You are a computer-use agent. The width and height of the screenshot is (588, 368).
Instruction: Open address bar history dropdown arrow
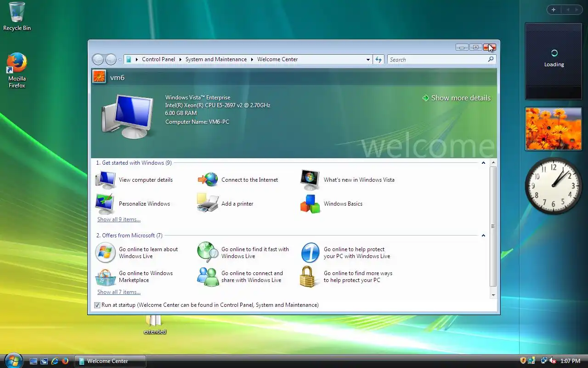coord(368,59)
